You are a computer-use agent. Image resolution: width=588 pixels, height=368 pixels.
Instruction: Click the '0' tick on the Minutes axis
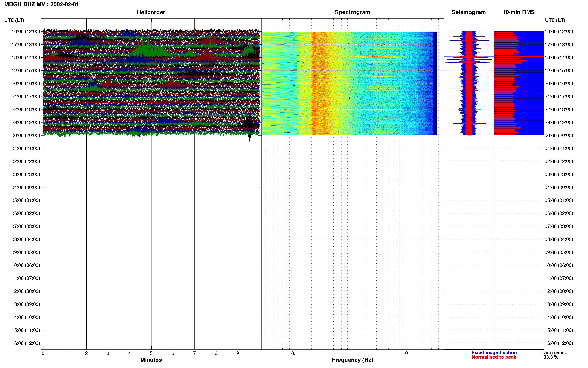[43, 353]
